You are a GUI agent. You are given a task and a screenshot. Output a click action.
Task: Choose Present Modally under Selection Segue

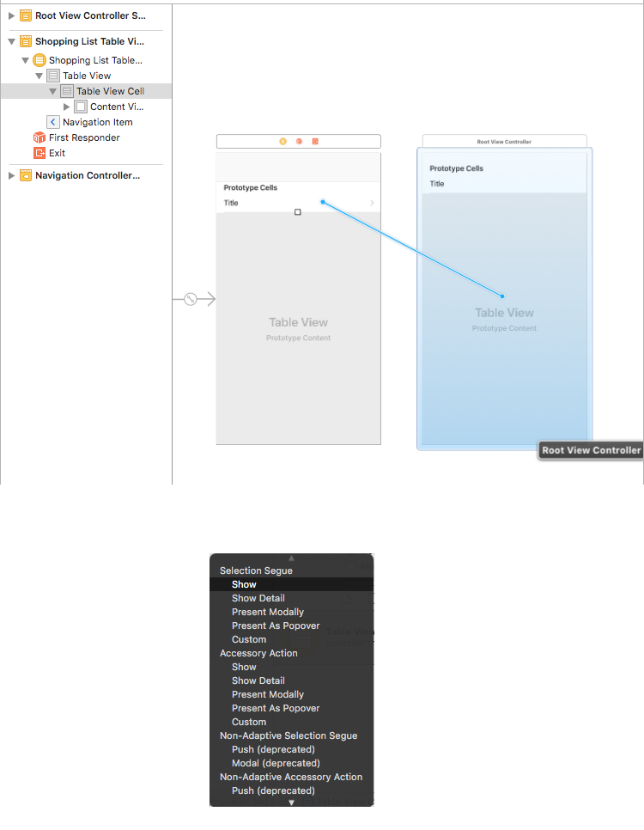pos(292,612)
